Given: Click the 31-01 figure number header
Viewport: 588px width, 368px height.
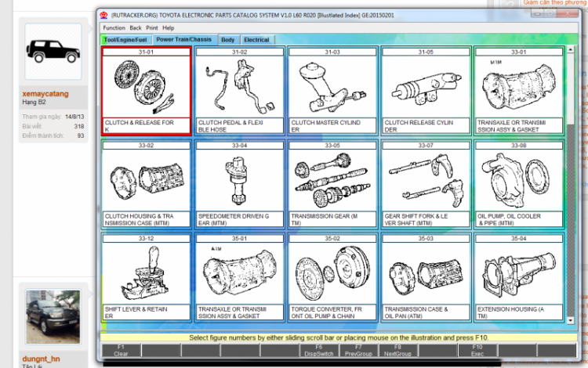Looking at the screenshot, I should tap(147, 52).
